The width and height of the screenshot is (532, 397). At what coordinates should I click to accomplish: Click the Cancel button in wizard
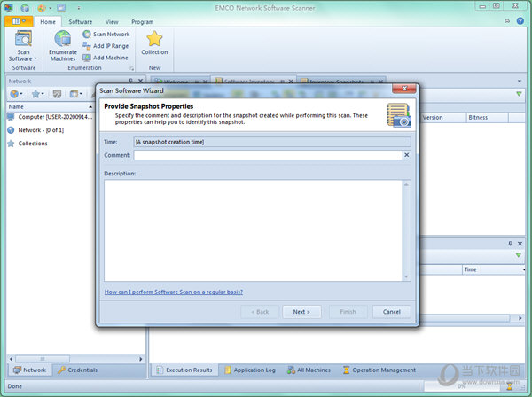[392, 312]
